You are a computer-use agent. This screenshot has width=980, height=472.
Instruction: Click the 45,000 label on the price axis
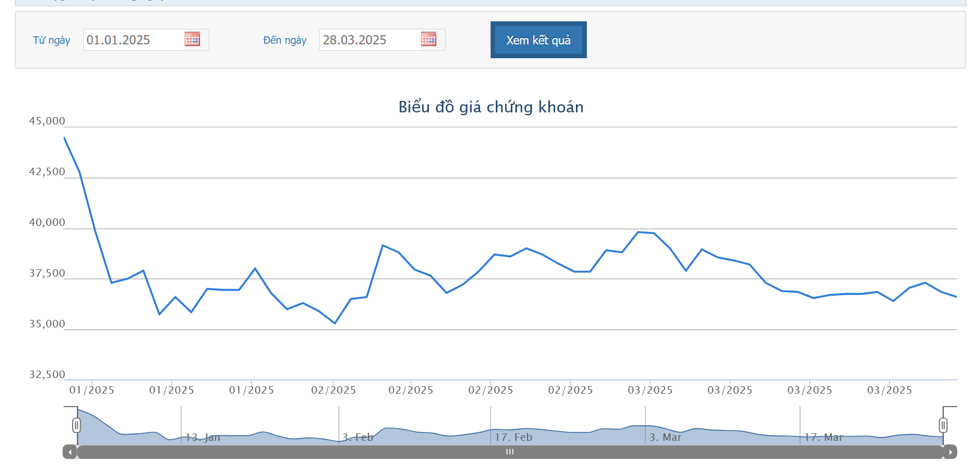47,121
